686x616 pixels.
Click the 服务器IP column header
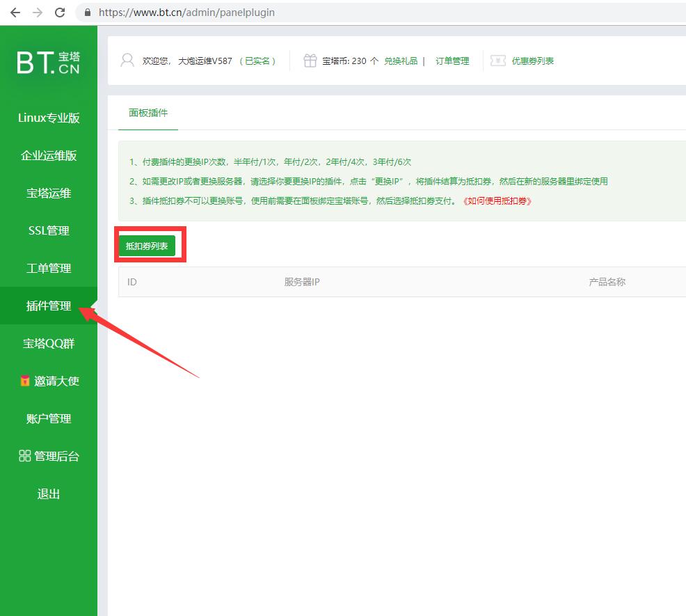302,282
